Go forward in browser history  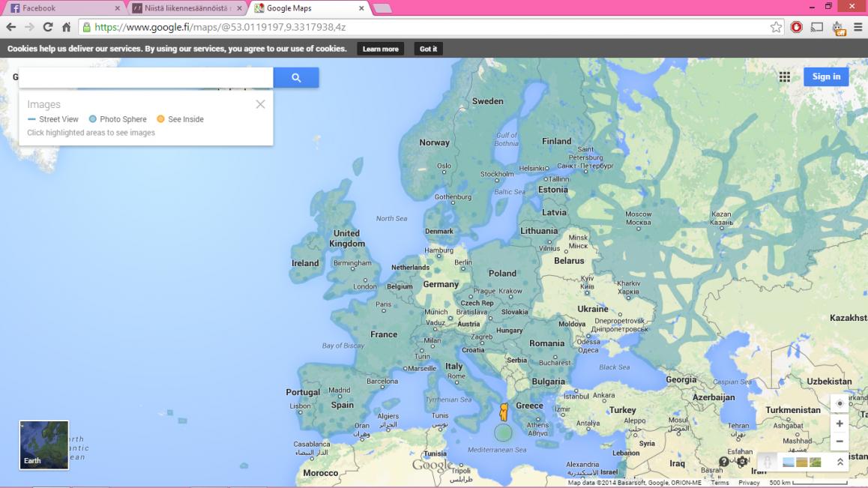29,27
